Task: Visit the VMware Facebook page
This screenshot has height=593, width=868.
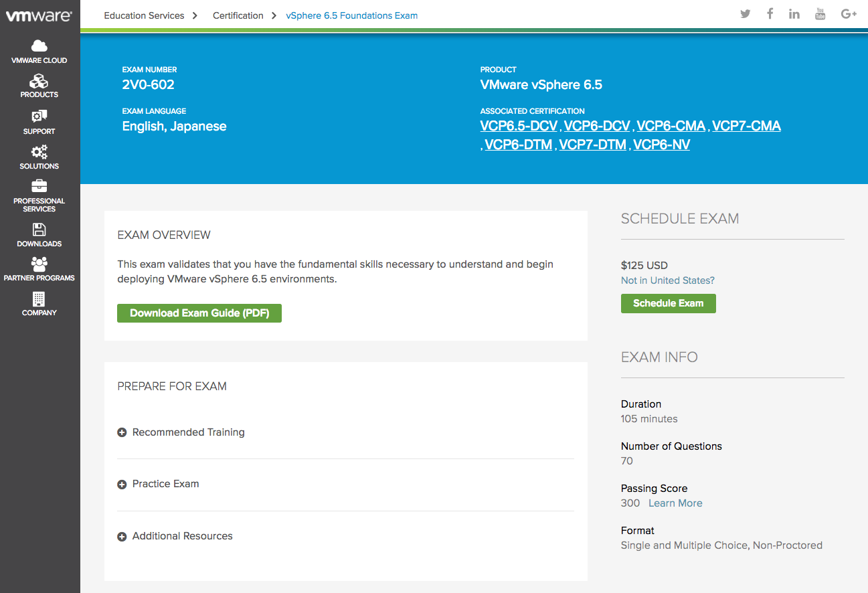Action: (x=770, y=14)
